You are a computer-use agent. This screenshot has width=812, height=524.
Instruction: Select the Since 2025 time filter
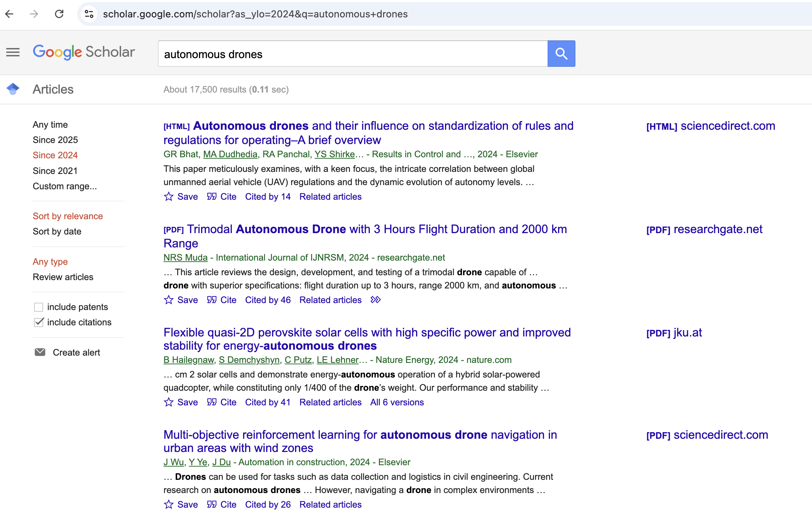click(55, 140)
